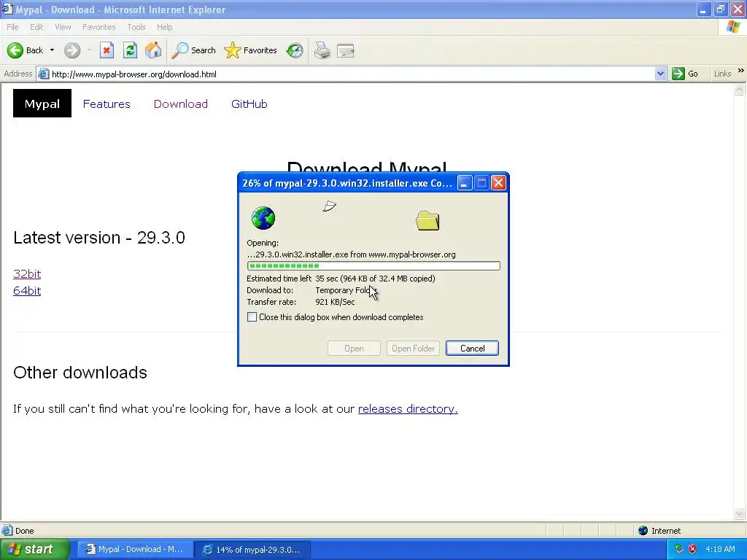Open the Back history dropdown arrow
The height and width of the screenshot is (560, 747).
52,50
